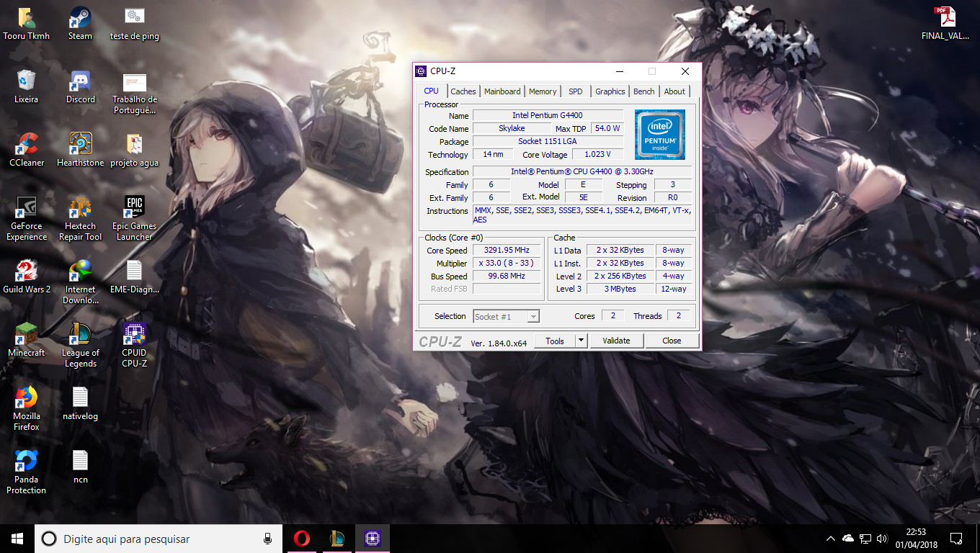Click the Code Name value Skylake
The image size is (980, 553).
pyautogui.click(x=512, y=128)
